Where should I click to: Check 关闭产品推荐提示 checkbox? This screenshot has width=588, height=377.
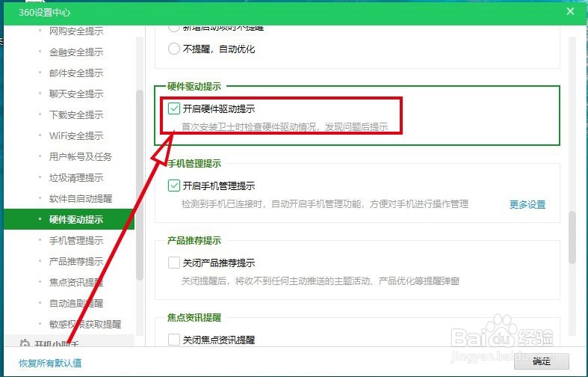pyautogui.click(x=173, y=263)
